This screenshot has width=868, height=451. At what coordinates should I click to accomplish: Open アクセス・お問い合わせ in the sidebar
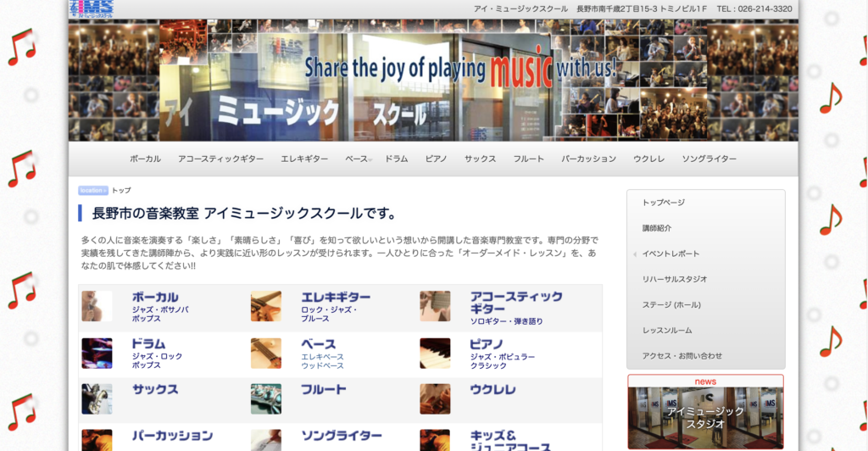click(682, 356)
